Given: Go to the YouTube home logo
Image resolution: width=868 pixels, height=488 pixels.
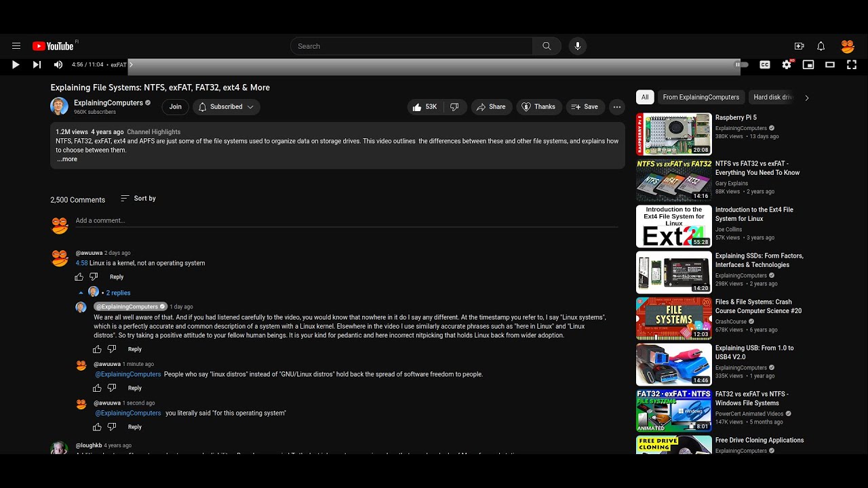Looking at the screenshot, I should (x=53, y=46).
